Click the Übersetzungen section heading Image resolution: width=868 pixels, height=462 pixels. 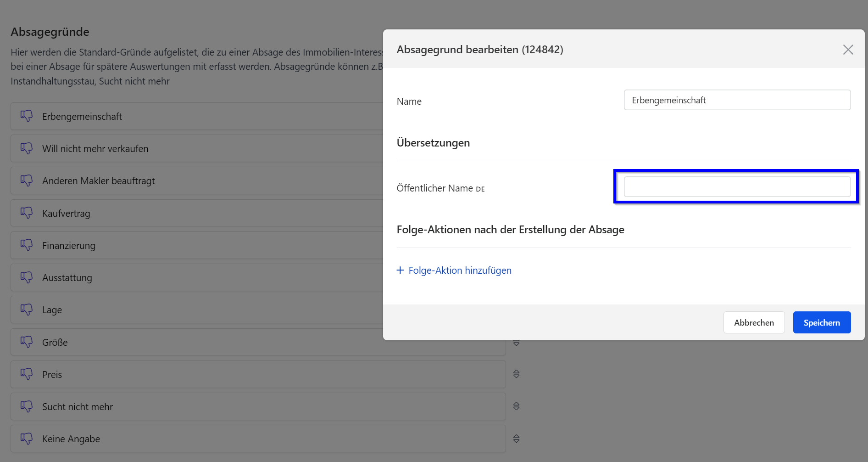pos(433,143)
